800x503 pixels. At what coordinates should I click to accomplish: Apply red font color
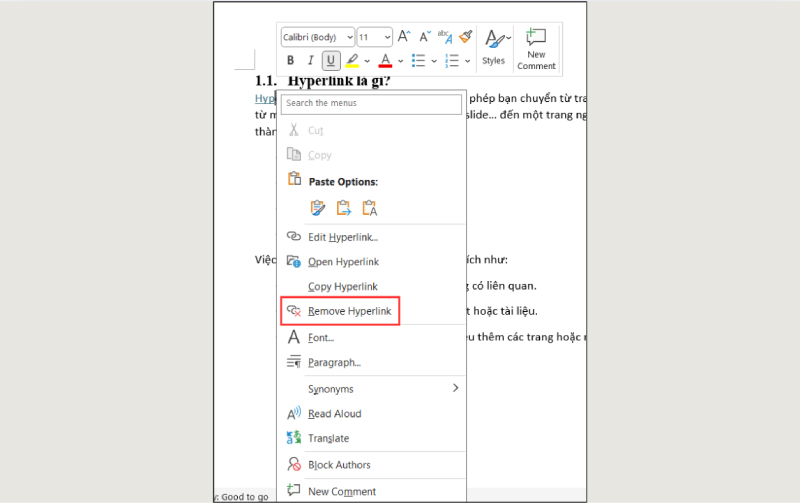[385, 61]
